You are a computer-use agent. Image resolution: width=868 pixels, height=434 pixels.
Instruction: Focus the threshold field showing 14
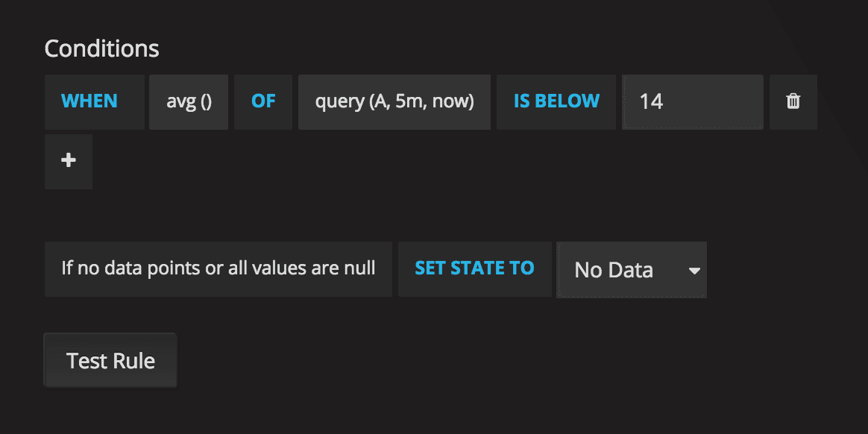tap(692, 101)
